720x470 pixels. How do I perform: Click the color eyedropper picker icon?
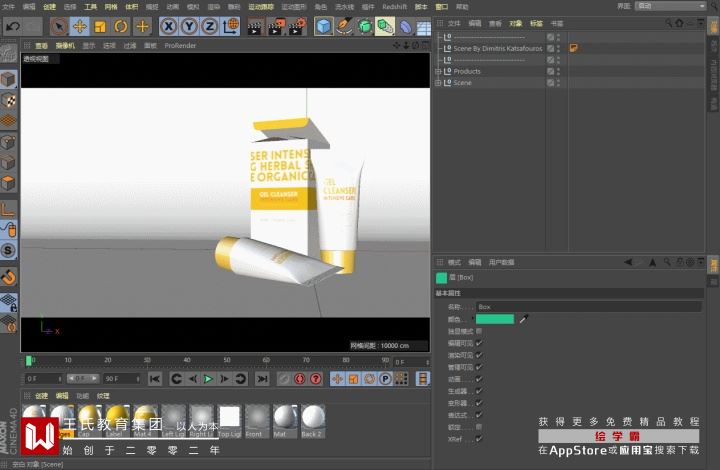pyautogui.click(x=523, y=319)
